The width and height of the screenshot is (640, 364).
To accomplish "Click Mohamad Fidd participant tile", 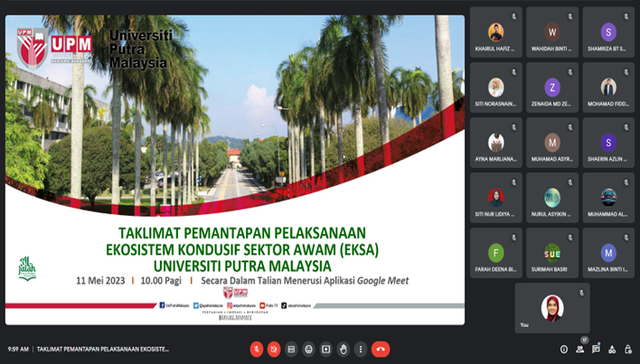I will (608, 88).
